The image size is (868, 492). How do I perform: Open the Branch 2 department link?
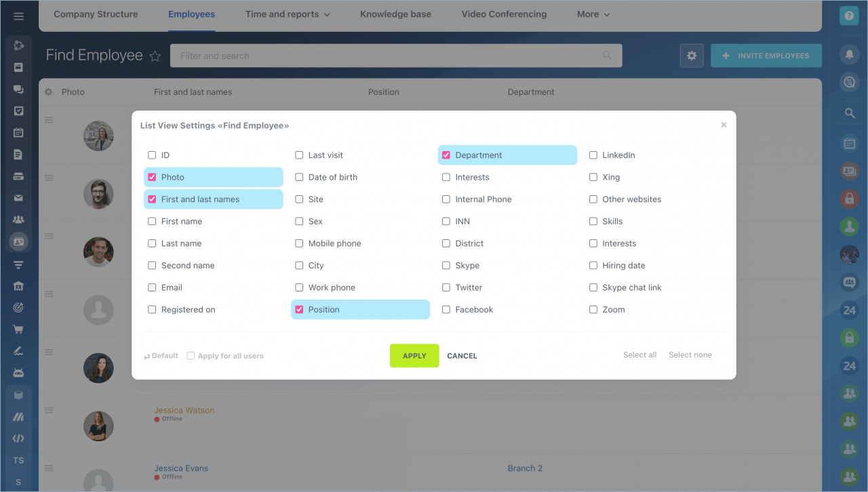[525, 468]
